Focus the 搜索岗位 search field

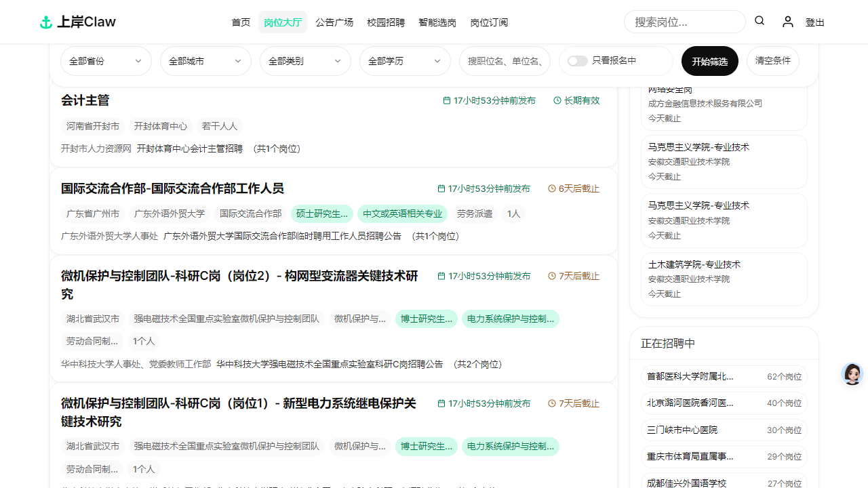pyautogui.click(x=685, y=22)
